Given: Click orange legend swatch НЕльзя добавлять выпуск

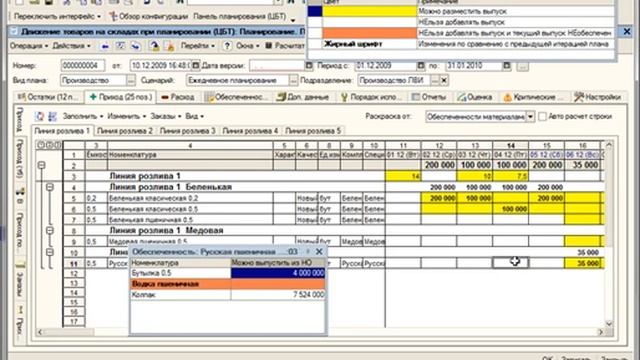Looking at the screenshot, I should click(x=369, y=33).
